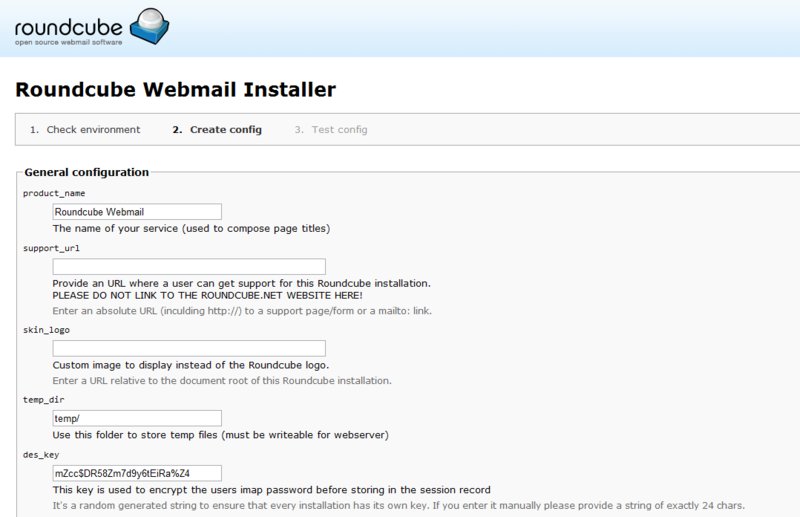
Task: Click the roundcube wordmark in the header
Action: coord(68,27)
